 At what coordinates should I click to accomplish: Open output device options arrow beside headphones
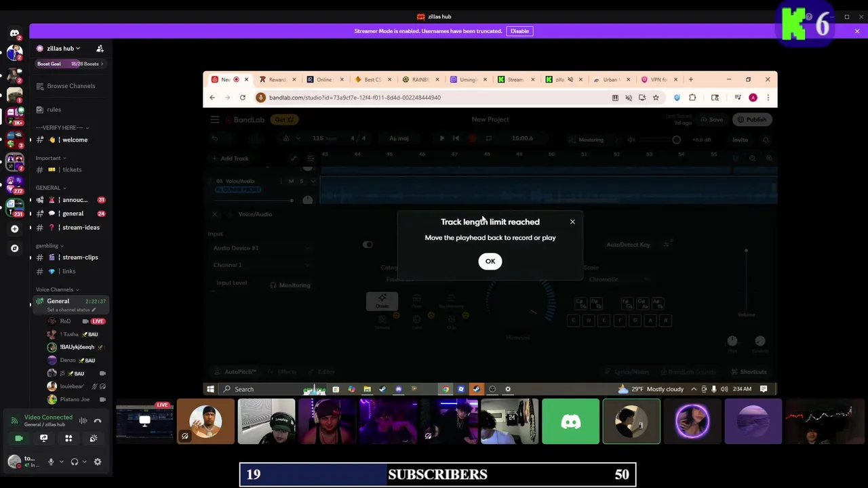pos(85,462)
